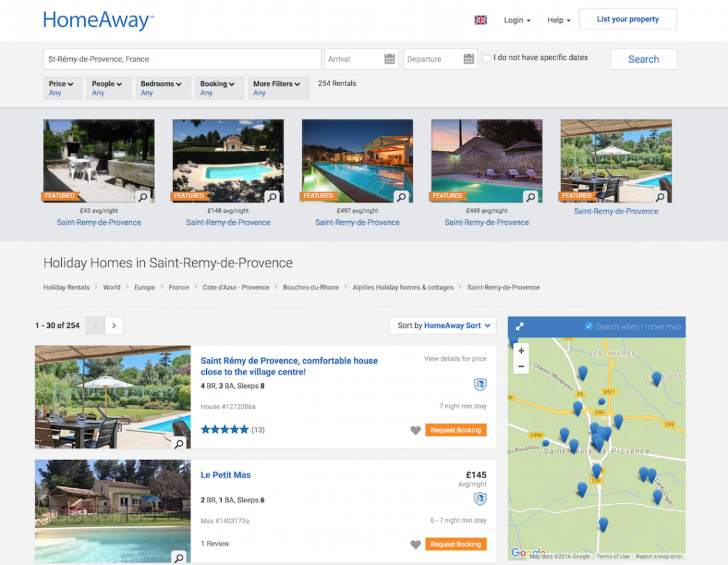Zoom the Le Petit Mas listing photo

179,557
